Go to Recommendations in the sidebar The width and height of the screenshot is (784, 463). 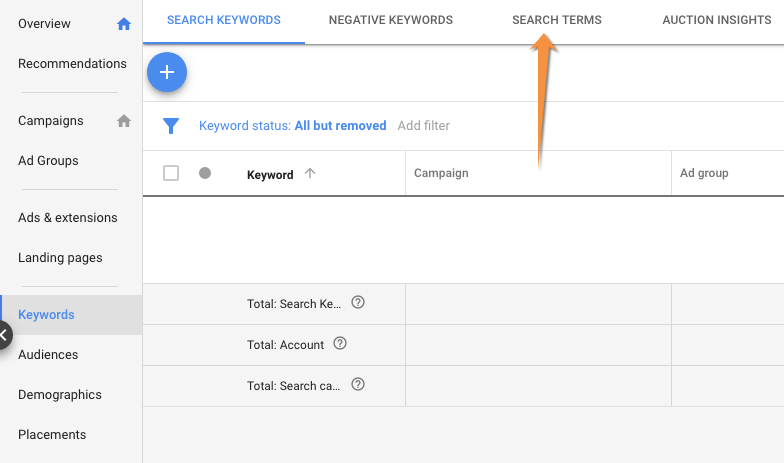[x=72, y=64]
